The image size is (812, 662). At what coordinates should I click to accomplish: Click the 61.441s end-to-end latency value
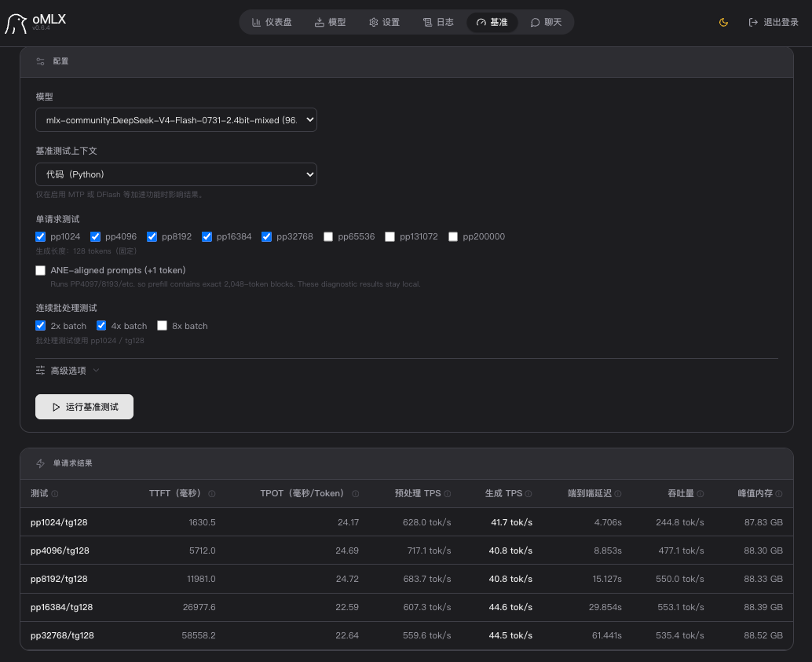[x=607, y=635]
